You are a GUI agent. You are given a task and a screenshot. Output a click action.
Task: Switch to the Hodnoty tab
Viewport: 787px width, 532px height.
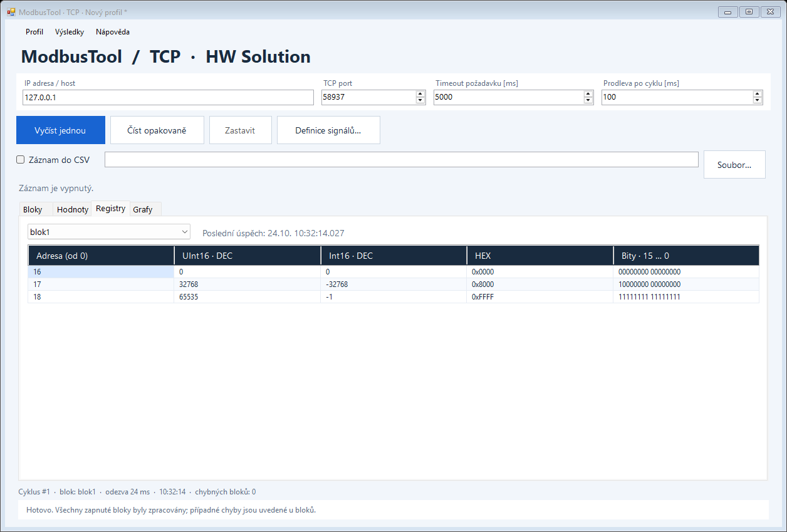(73, 209)
